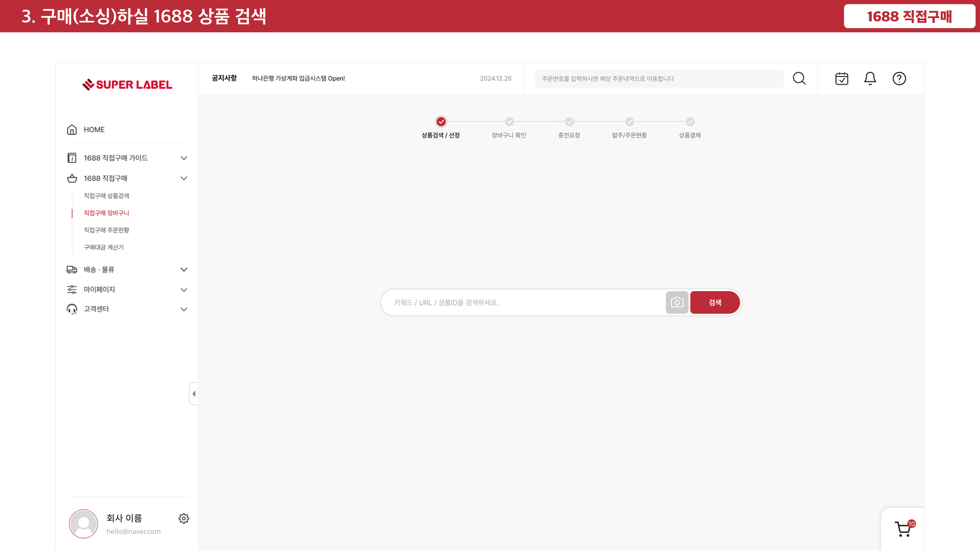
Task: Click the 충전요청 step label
Action: [569, 135]
